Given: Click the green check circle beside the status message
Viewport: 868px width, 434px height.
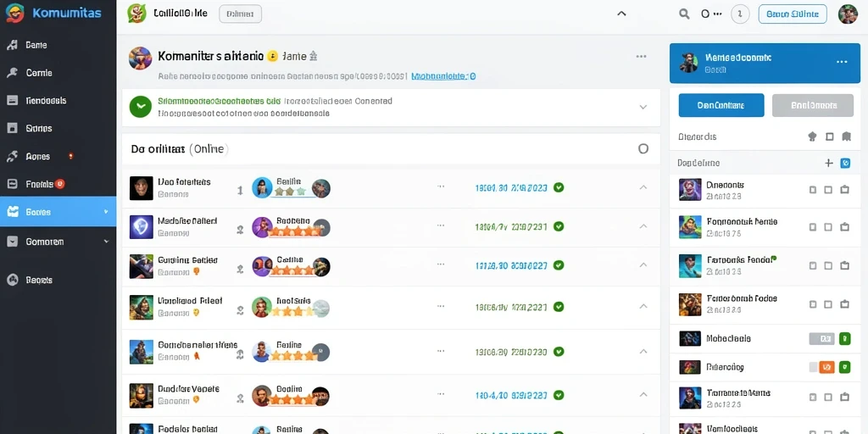Looking at the screenshot, I should pos(140,107).
